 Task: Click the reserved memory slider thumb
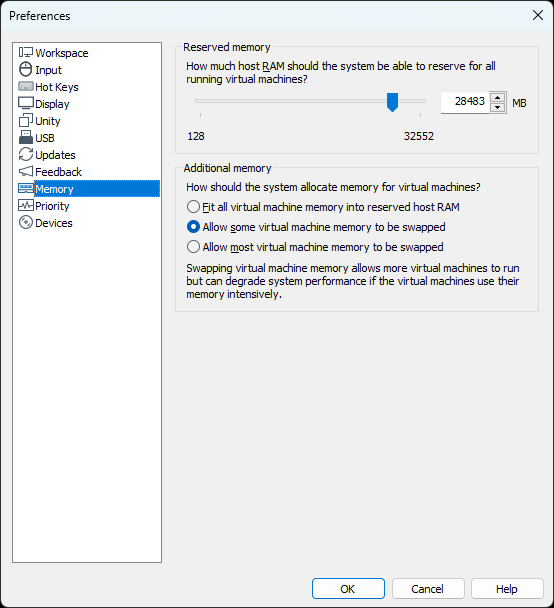click(x=392, y=102)
